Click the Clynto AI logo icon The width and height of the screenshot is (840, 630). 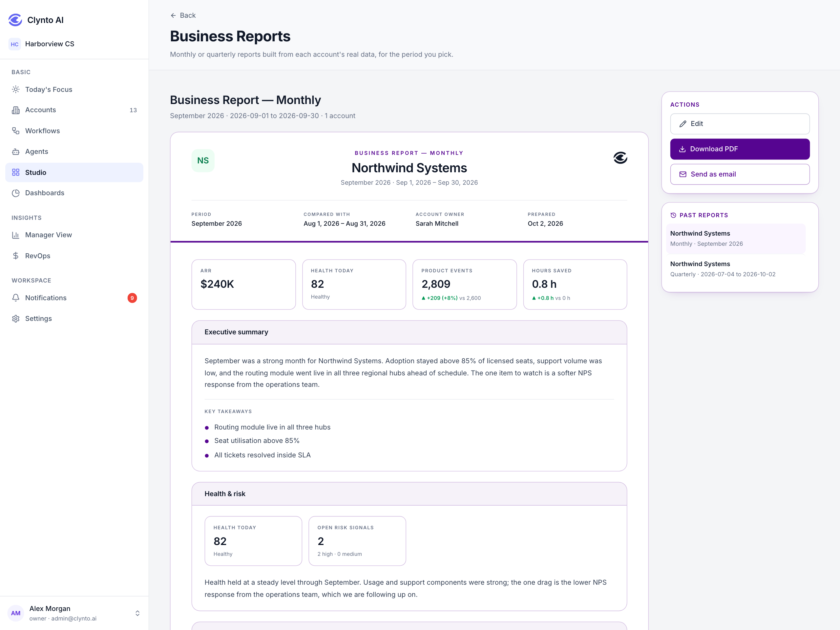click(x=15, y=20)
